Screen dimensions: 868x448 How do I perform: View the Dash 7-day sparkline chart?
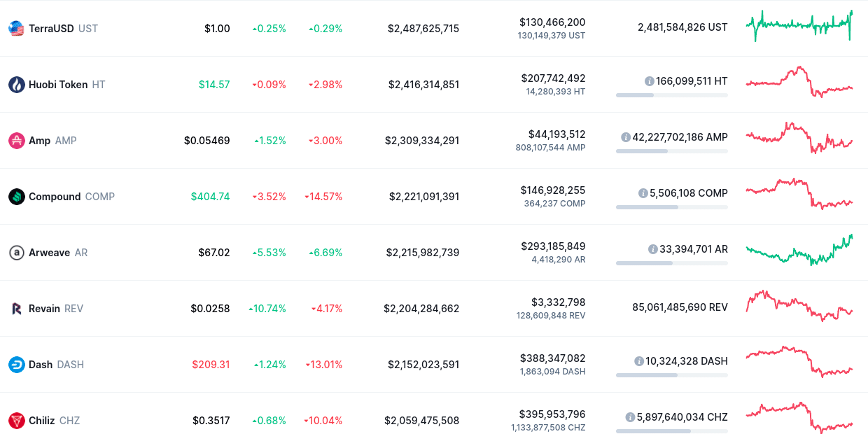click(x=799, y=362)
